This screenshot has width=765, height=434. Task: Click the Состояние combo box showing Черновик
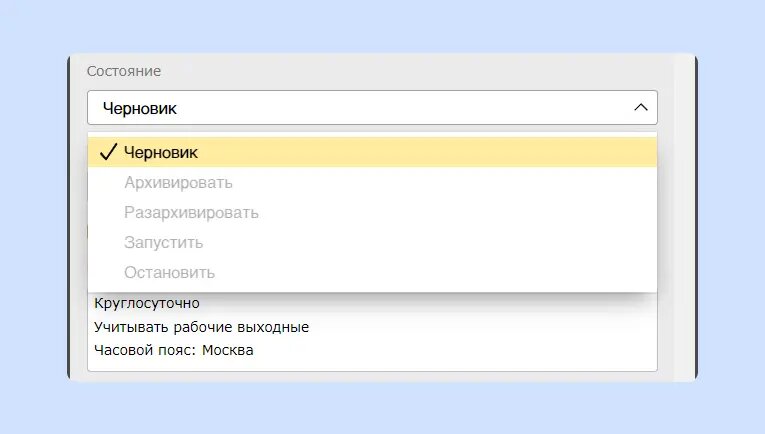[372, 107]
